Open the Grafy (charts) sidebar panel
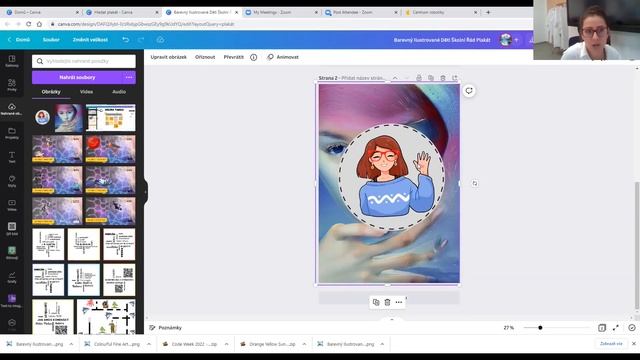This screenshot has width=640, height=360. pos(12,277)
